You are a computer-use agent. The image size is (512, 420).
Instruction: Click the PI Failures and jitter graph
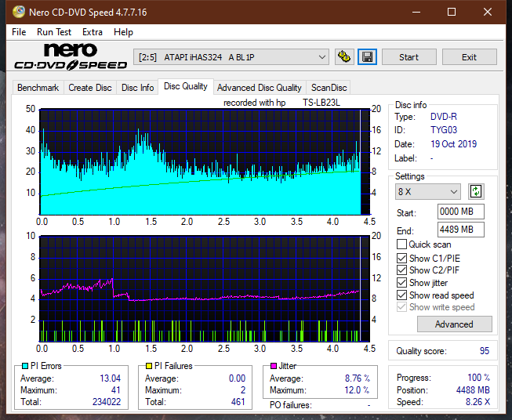click(205, 289)
